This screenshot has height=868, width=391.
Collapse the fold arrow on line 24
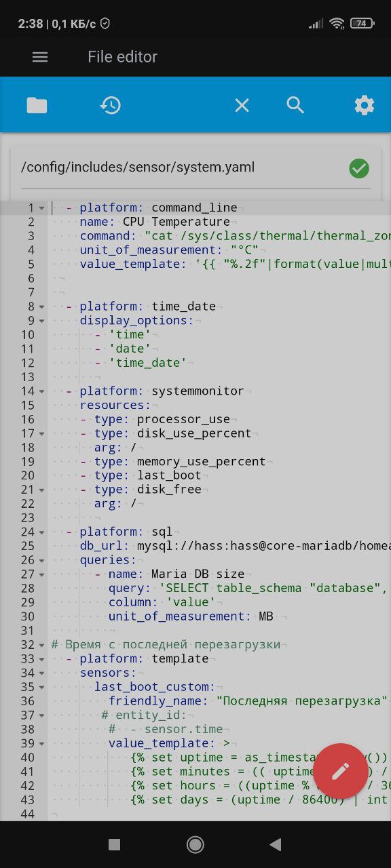point(41,532)
